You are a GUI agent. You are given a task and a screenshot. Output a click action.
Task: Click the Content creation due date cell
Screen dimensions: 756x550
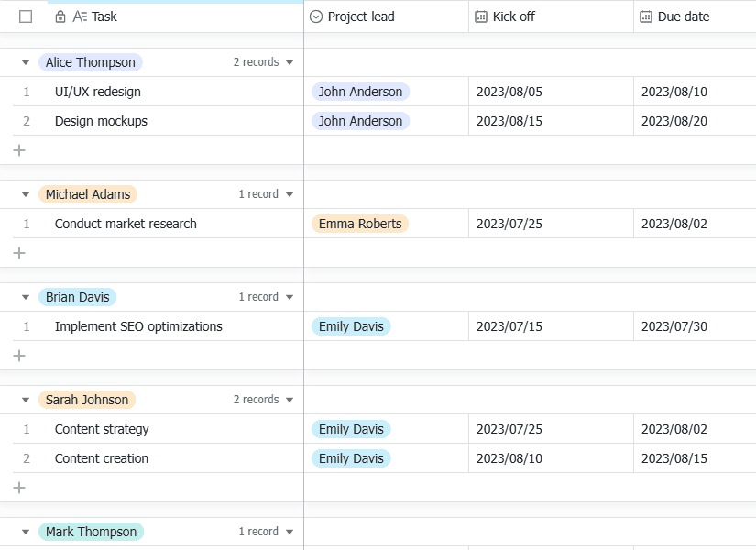pyautogui.click(x=695, y=458)
